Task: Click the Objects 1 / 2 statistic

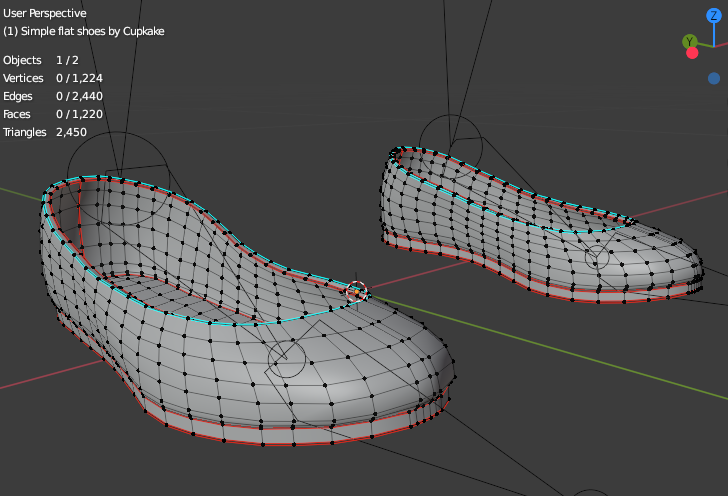Action: 41,60
